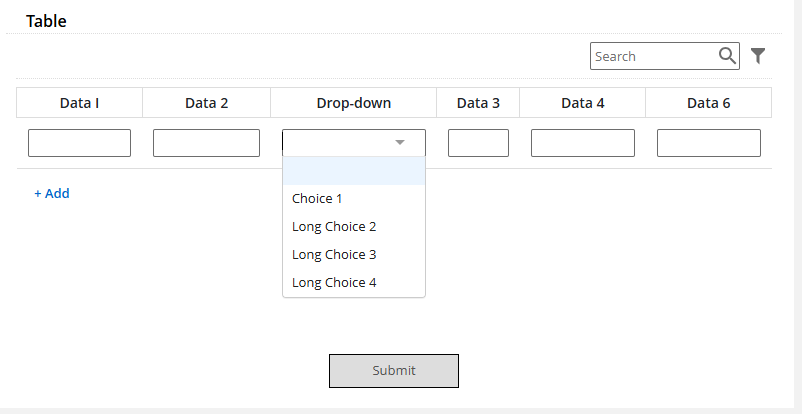Click the + Add row link
Viewport: 802px width, 414px height.
pyautogui.click(x=52, y=193)
